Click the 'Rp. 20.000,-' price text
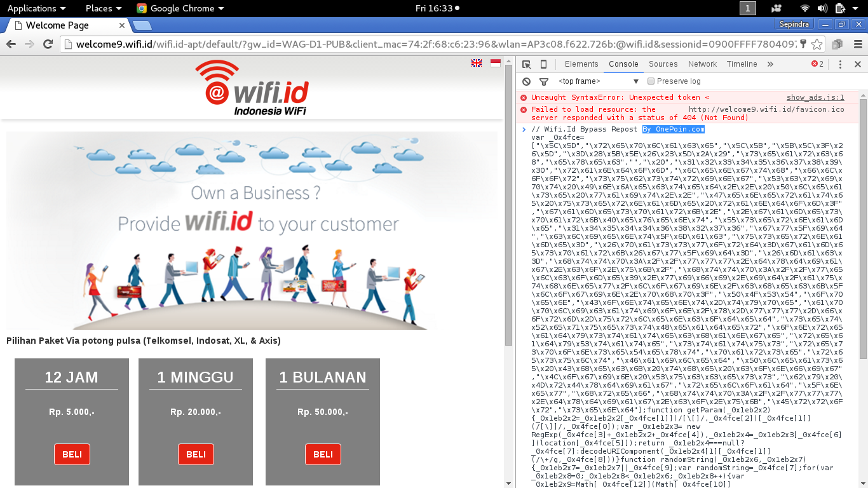Image resolution: width=868 pixels, height=488 pixels. 196,412
